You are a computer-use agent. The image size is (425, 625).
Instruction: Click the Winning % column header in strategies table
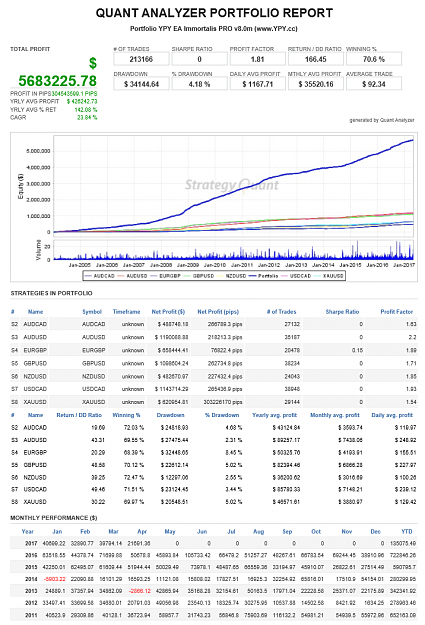(126, 415)
